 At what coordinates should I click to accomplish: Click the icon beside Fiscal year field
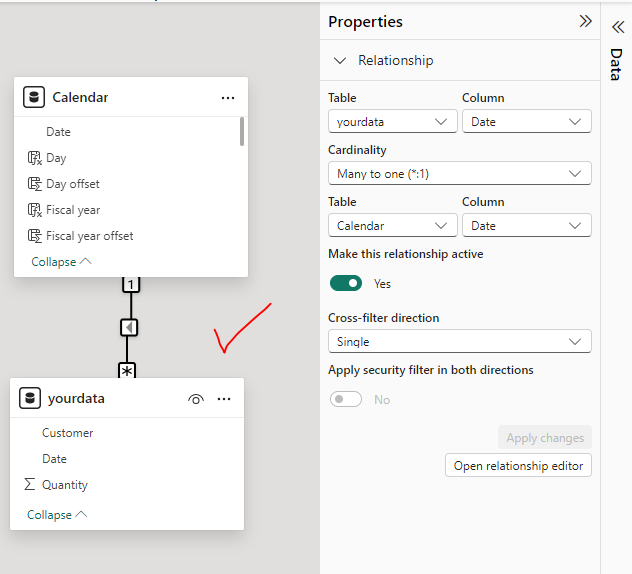[35, 210]
